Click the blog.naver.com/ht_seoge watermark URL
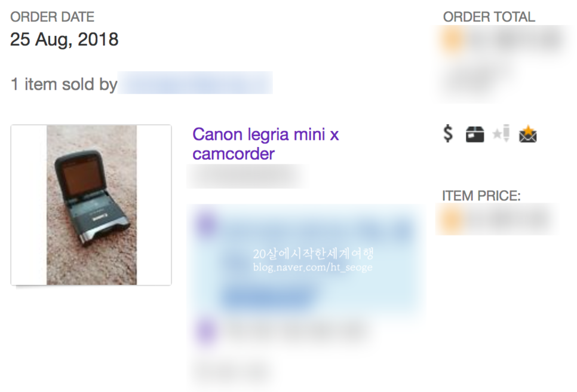This screenshot has width=577, height=392. [312, 267]
